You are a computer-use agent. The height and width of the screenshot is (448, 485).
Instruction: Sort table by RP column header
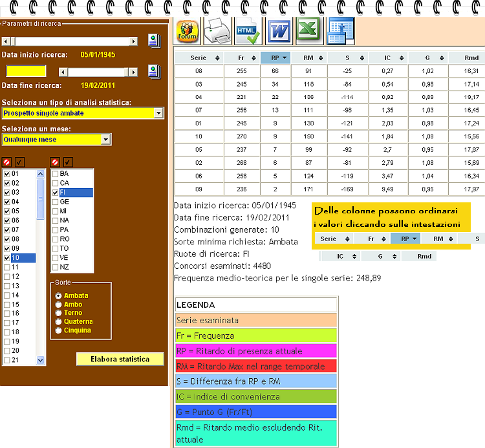coord(275,58)
